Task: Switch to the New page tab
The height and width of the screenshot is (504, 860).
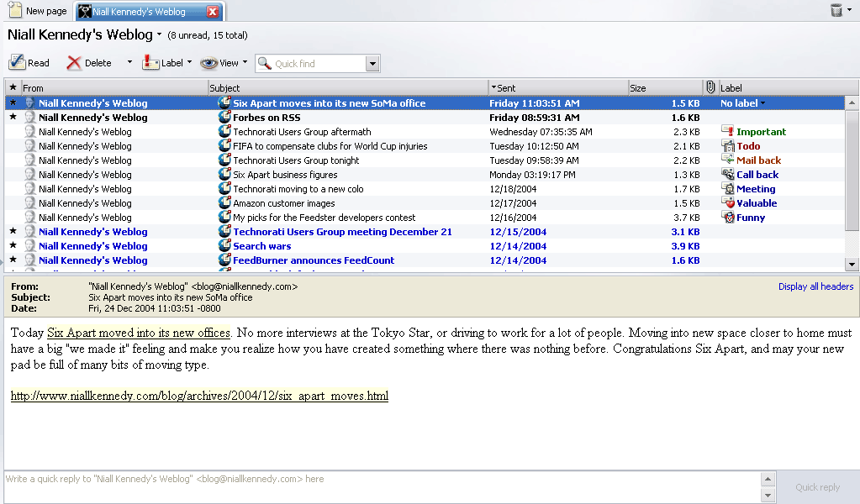Action: pos(39,10)
